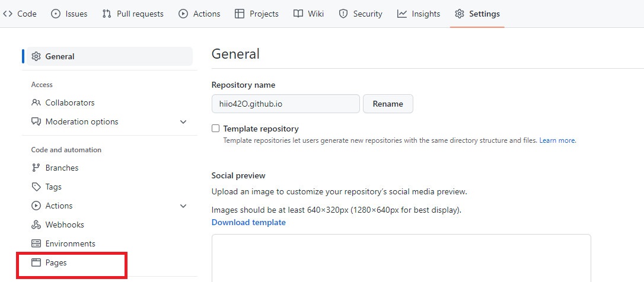Switch to the Projects tab
Image resolution: width=644 pixels, height=282 pixels.
pyautogui.click(x=257, y=14)
